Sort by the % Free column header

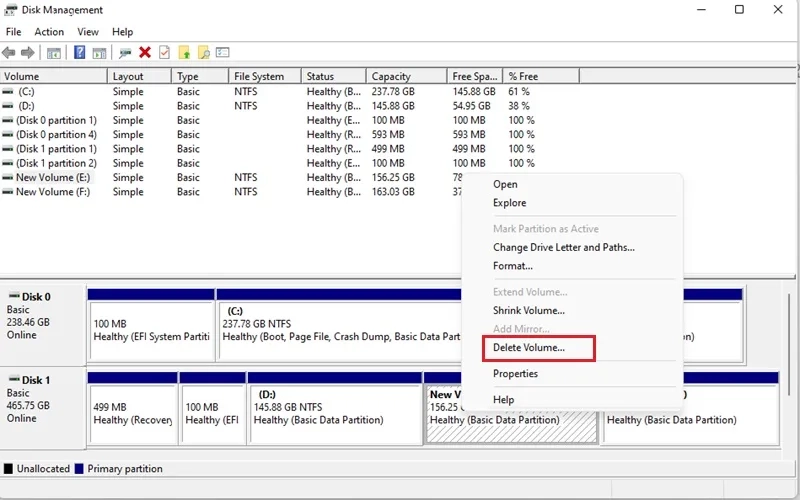point(541,76)
